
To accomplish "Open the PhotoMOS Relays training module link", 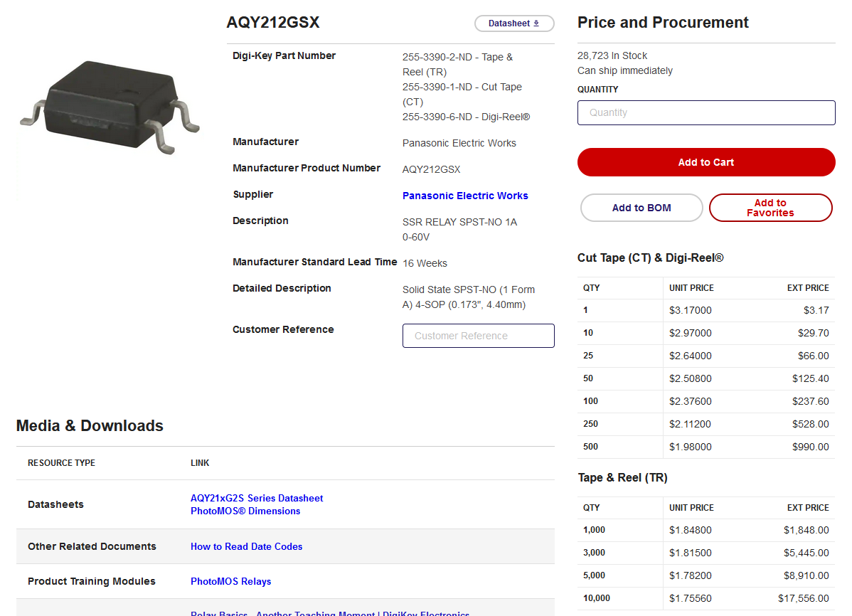I will [230, 581].
